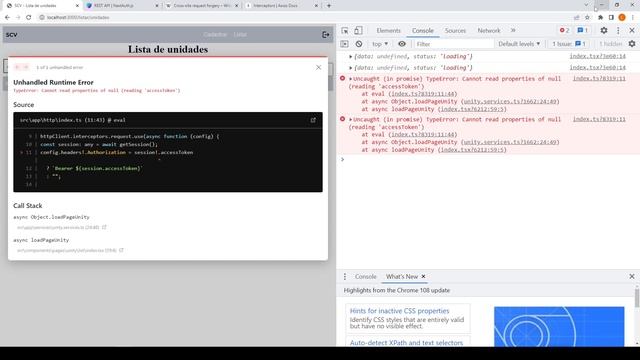Open the top context dropdown
The height and width of the screenshot is (360, 640).
[x=380, y=44]
